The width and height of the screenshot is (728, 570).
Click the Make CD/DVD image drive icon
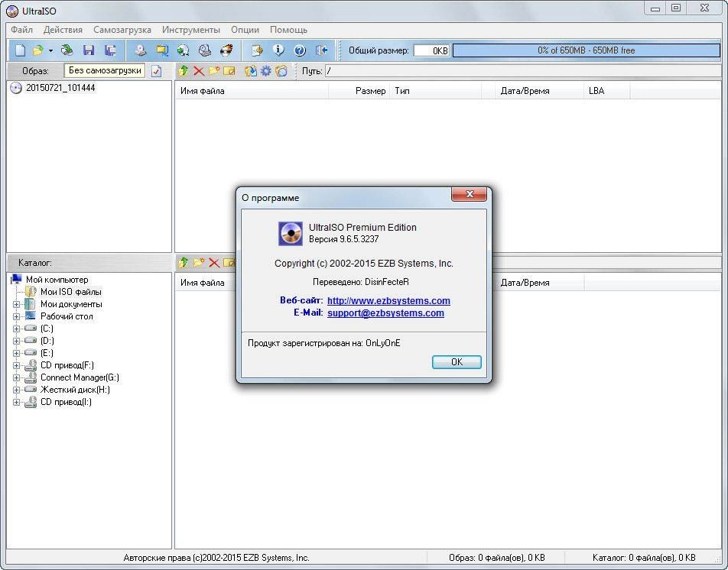point(140,50)
